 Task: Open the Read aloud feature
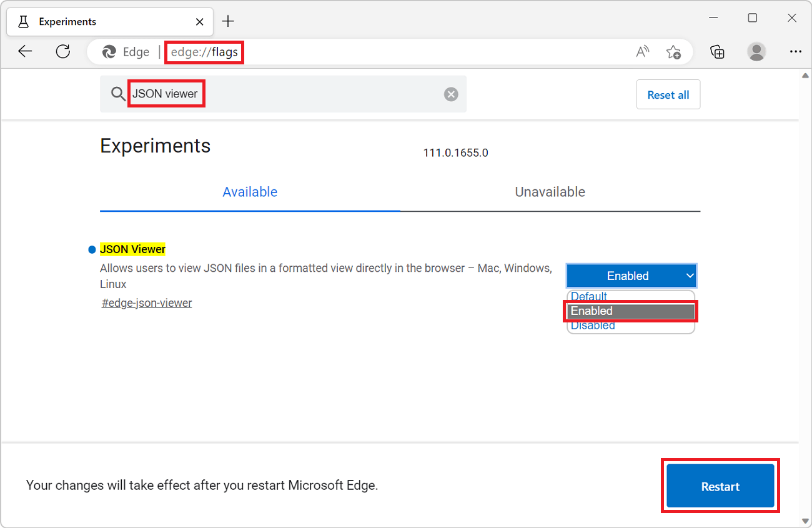click(642, 52)
